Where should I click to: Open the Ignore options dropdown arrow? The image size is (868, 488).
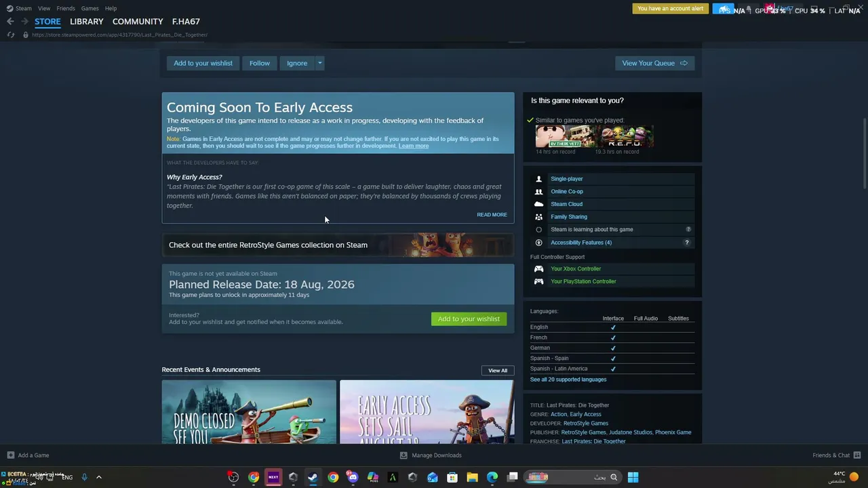coord(320,63)
